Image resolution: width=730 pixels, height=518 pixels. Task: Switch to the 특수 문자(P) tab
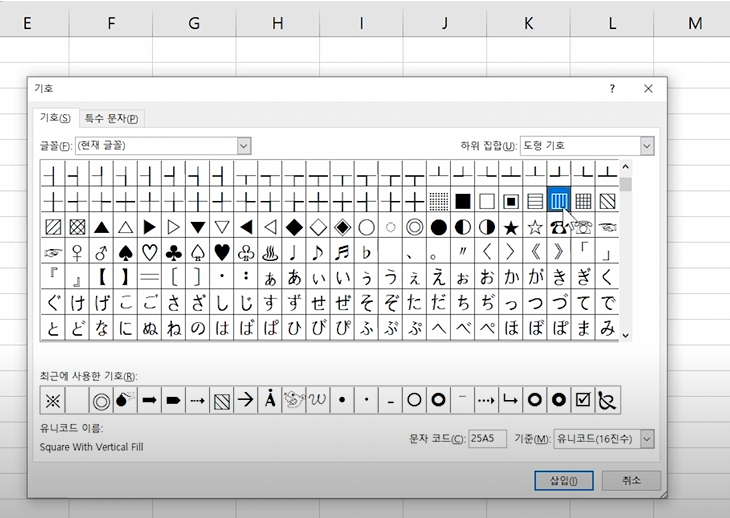click(111, 119)
